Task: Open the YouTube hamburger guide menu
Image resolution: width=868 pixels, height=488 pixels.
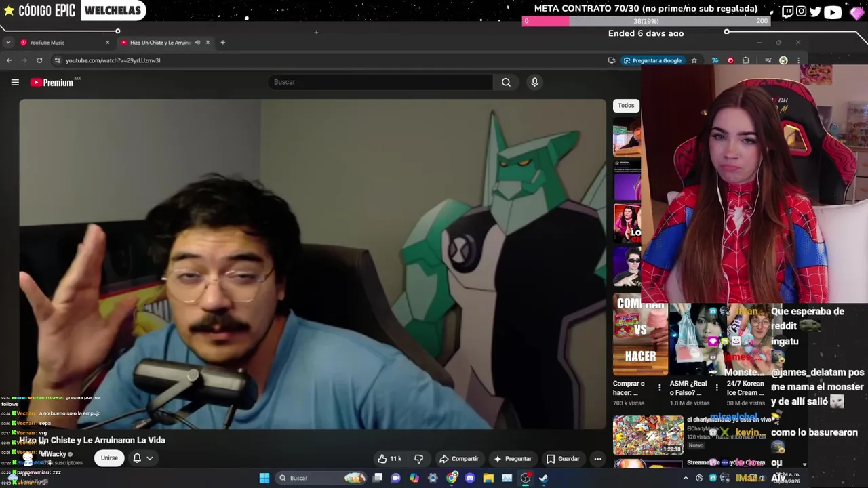Action: [15, 82]
